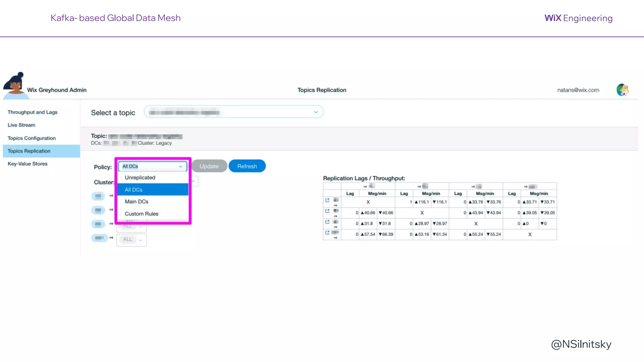
Task: Open external link icon in third table row
Action: (327, 222)
